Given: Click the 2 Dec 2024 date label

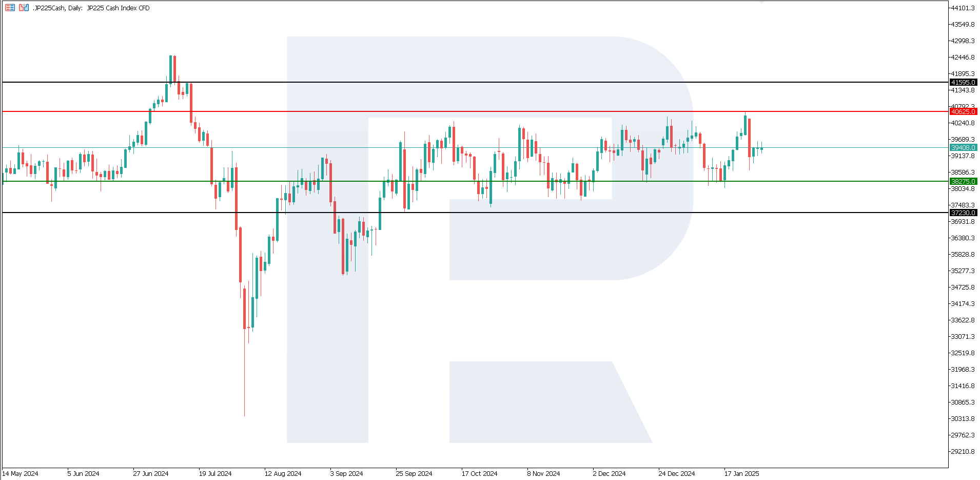Looking at the screenshot, I should point(609,473).
